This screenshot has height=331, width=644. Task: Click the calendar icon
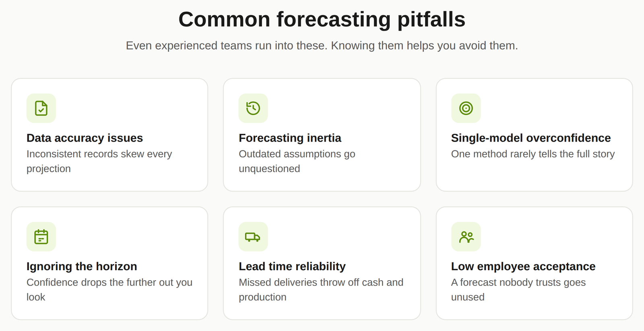(41, 237)
